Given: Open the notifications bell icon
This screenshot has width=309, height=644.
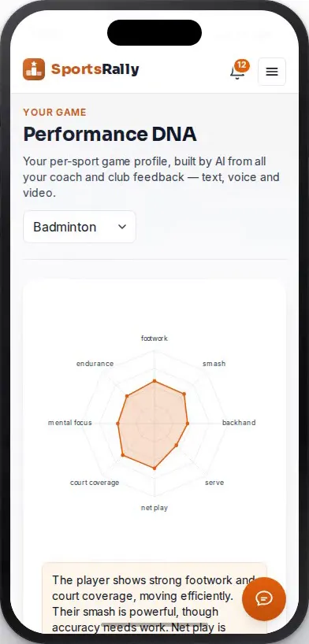Looking at the screenshot, I should tap(237, 72).
